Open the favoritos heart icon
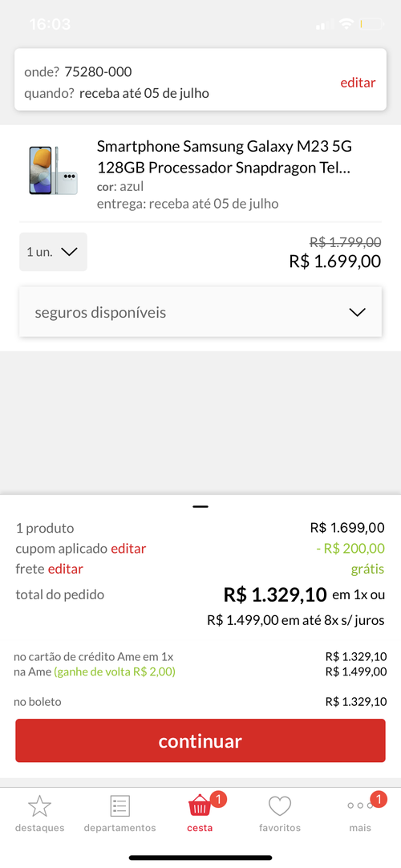The height and width of the screenshot is (868, 401). click(x=280, y=806)
